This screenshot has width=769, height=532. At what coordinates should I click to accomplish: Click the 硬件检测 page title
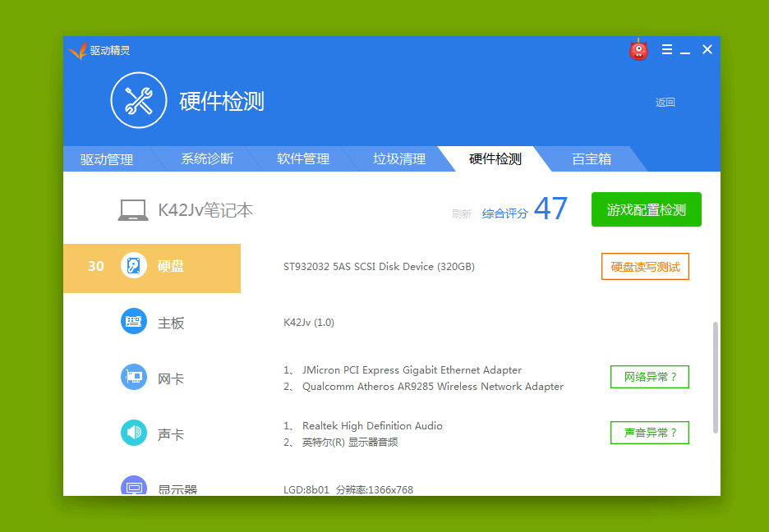point(222,102)
